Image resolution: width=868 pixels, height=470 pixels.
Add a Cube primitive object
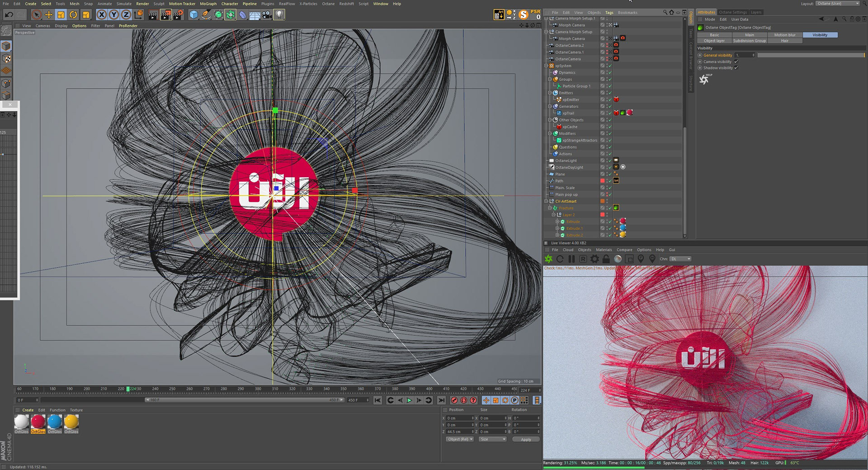point(194,15)
